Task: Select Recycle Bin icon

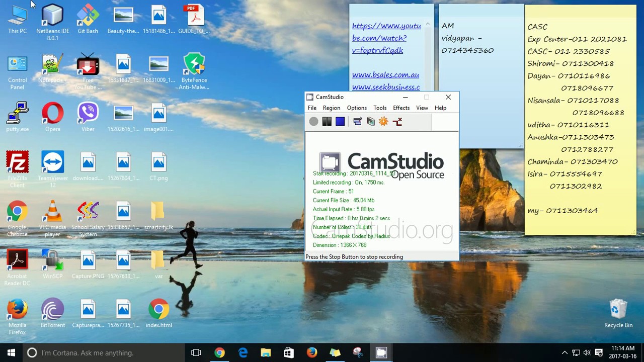Action: pyautogui.click(x=618, y=314)
